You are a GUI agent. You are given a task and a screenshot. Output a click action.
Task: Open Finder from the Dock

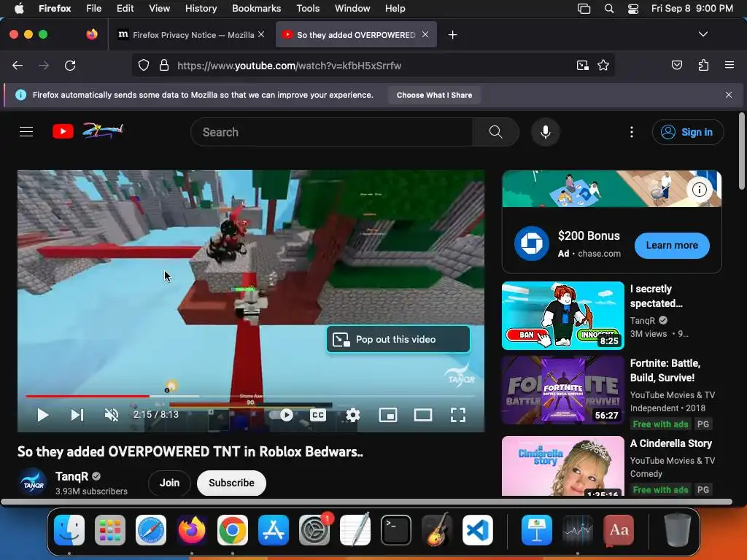pyautogui.click(x=69, y=530)
